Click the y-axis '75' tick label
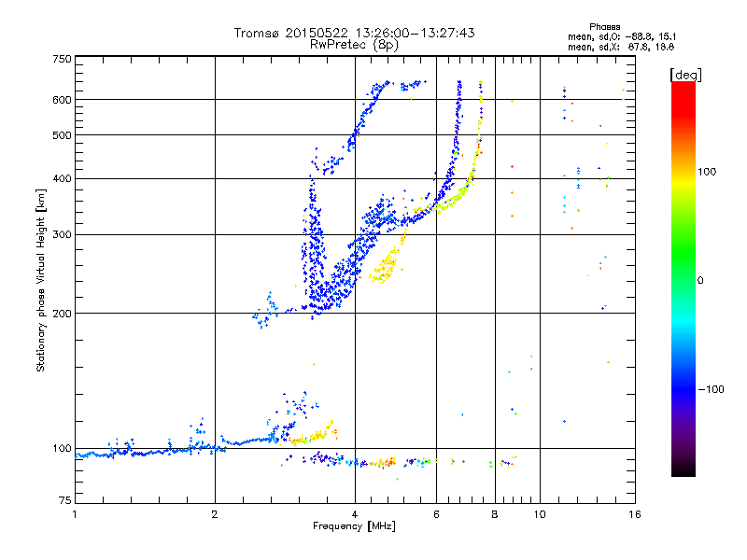The height and width of the screenshot is (560, 747). [65, 500]
